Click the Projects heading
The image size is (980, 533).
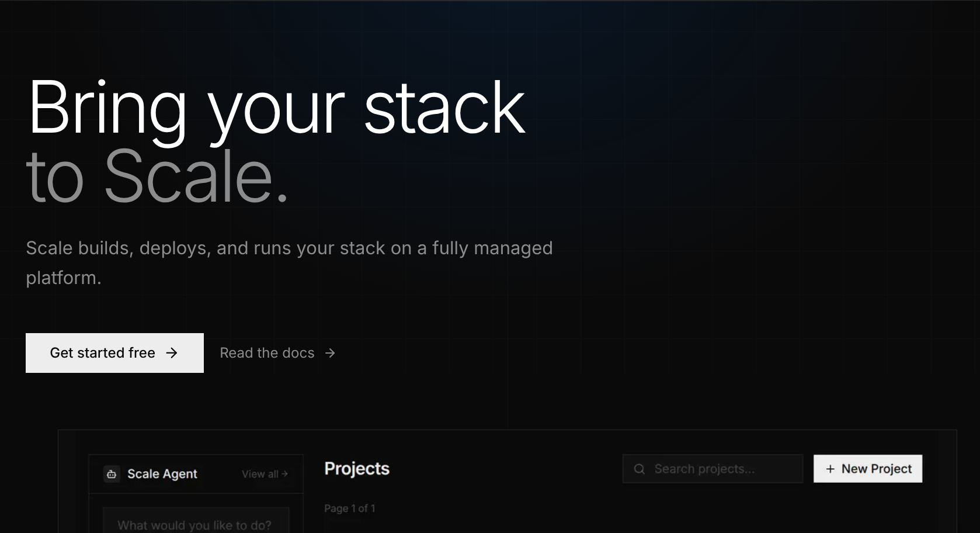pyautogui.click(x=357, y=469)
